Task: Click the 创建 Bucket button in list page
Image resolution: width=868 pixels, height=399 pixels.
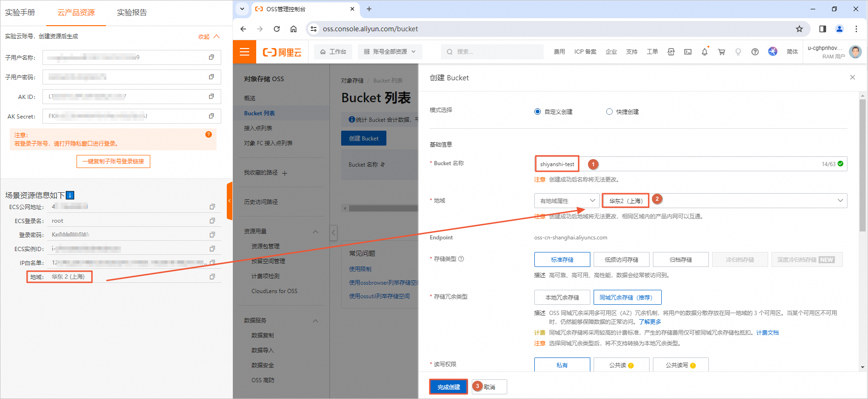Action: (x=364, y=139)
